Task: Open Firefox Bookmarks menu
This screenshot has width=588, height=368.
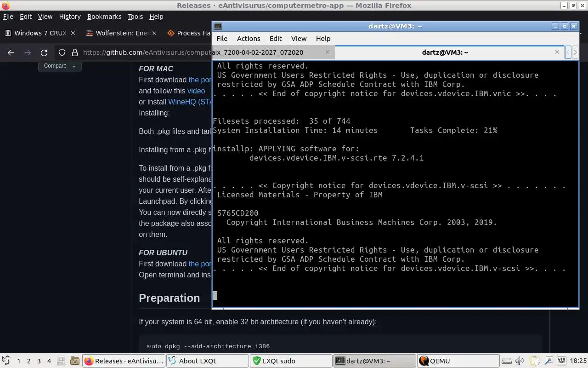Action: tap(104, 17)
